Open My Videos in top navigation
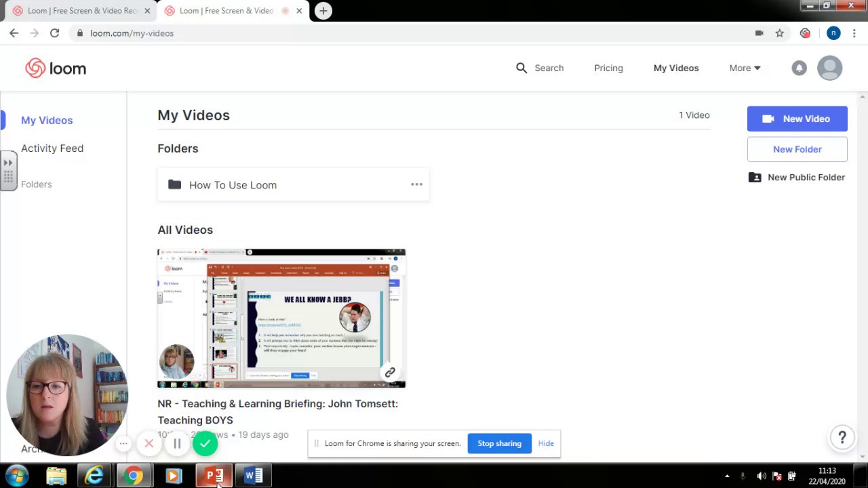 click(676, 68)
